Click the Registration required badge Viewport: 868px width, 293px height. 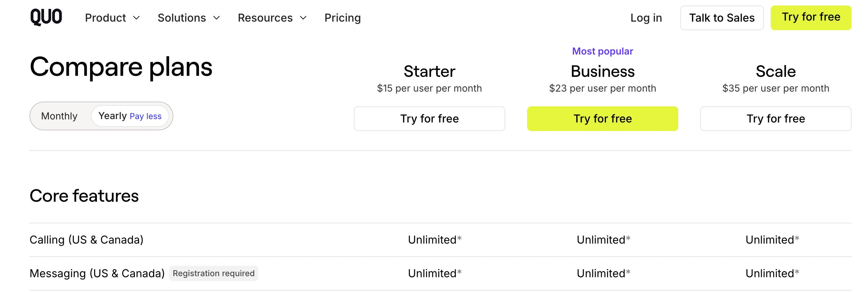[x=213, y=273]
